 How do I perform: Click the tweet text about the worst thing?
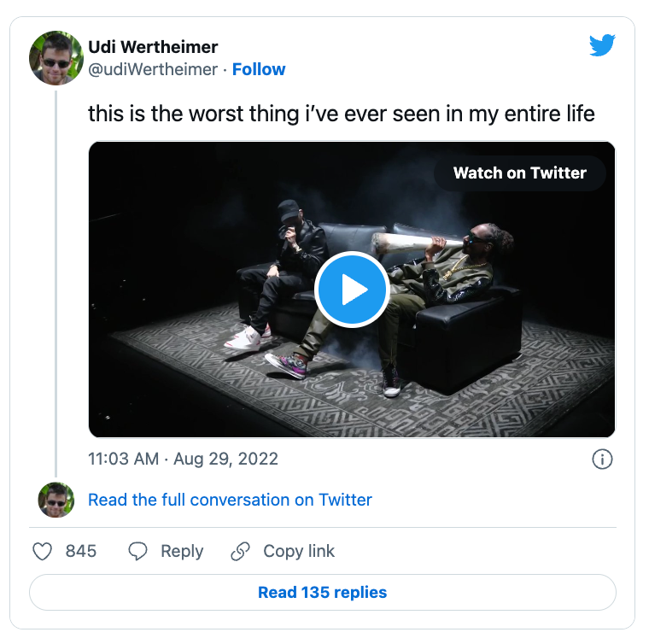pos(341,114)
